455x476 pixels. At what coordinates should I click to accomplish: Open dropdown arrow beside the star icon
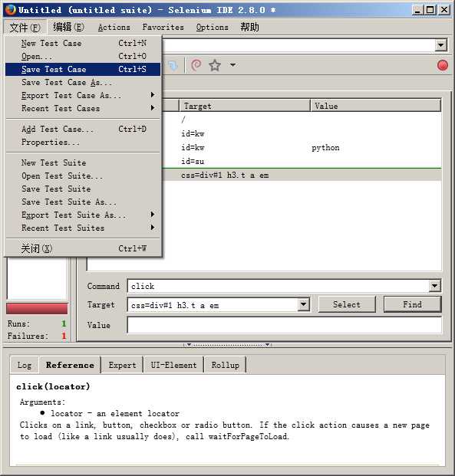(232, 64)
